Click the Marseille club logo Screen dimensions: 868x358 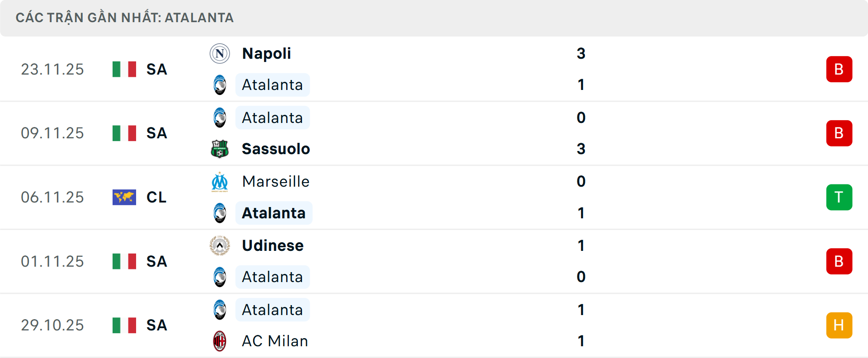pos(220,182)
